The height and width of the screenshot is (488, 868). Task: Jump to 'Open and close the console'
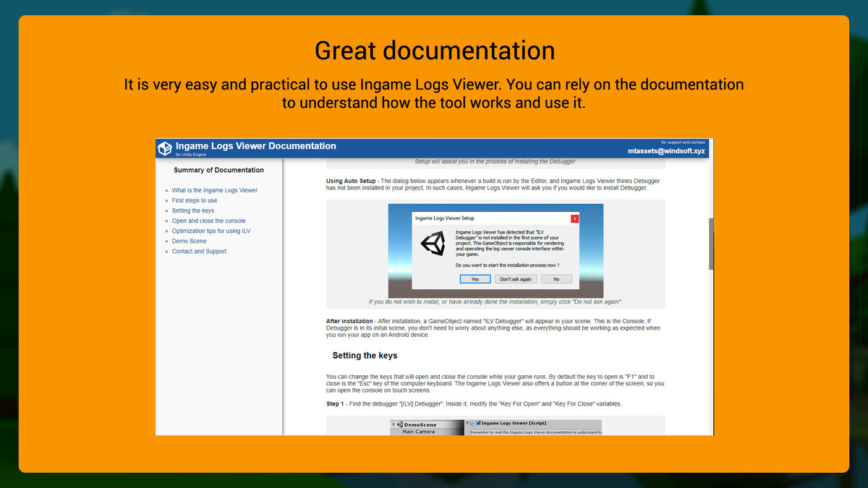209,221
